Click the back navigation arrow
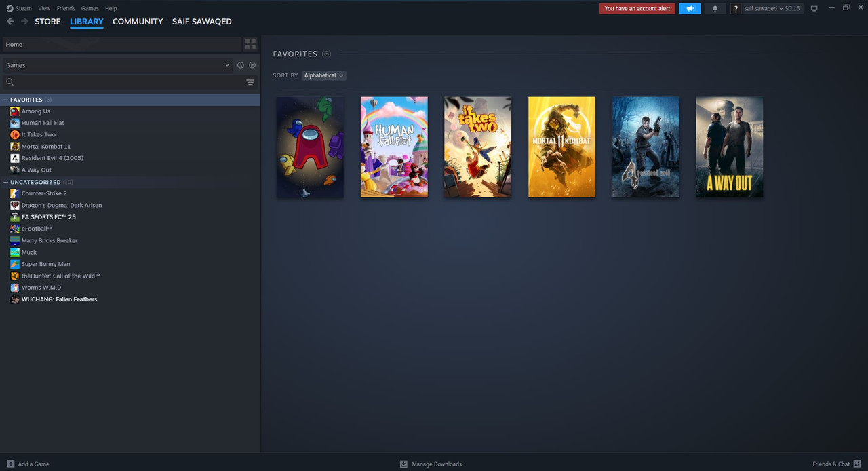This screenshot has width=868, height=471. (x=10, y=22)
